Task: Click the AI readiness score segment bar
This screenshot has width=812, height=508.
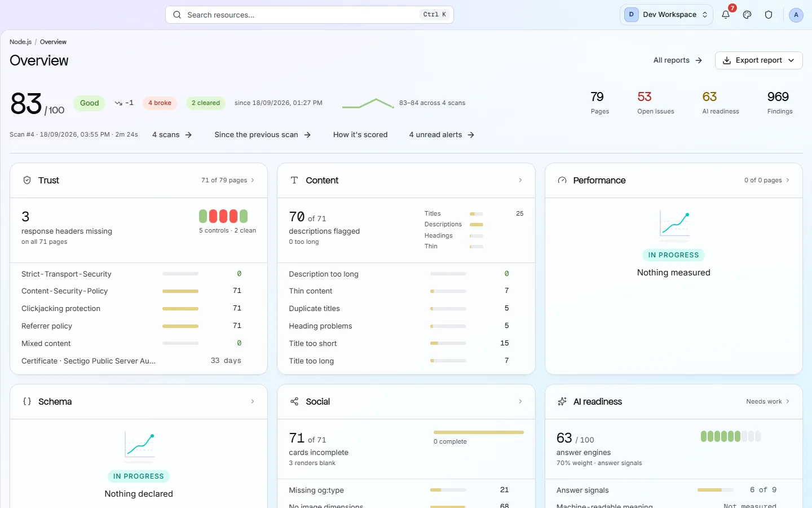Action: 731,436
